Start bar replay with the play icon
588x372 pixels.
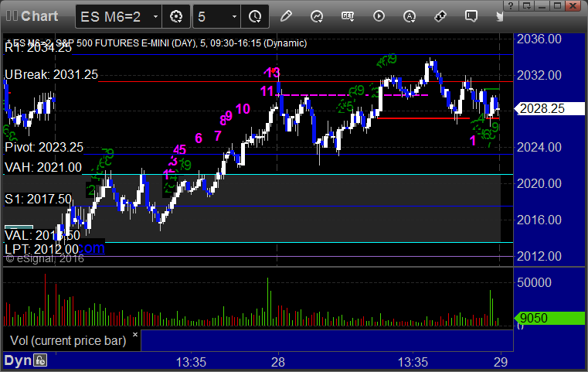(379, 16)
